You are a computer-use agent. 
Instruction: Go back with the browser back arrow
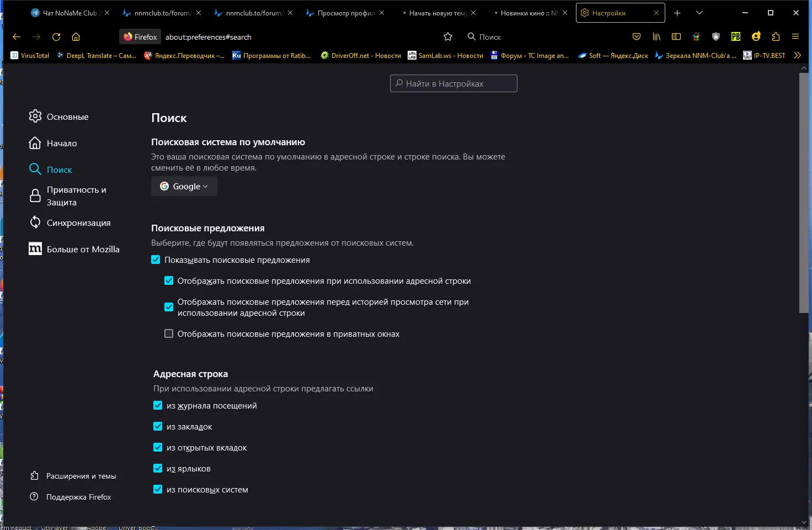pos(17,37)
